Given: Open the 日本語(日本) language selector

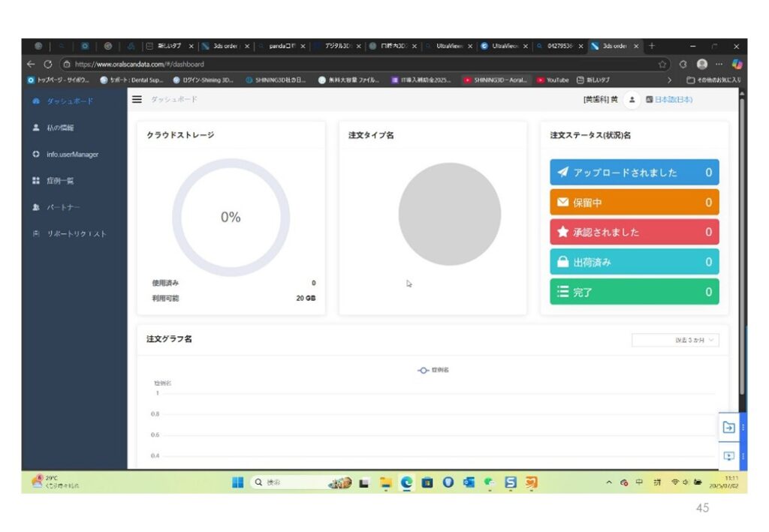Looking at the screenshot, I should (670, 100).
